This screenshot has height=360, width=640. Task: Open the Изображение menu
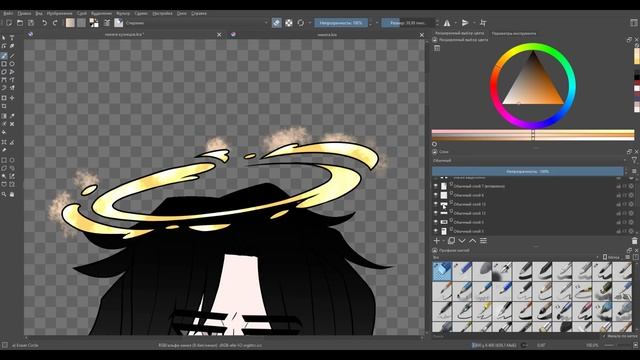59,13
